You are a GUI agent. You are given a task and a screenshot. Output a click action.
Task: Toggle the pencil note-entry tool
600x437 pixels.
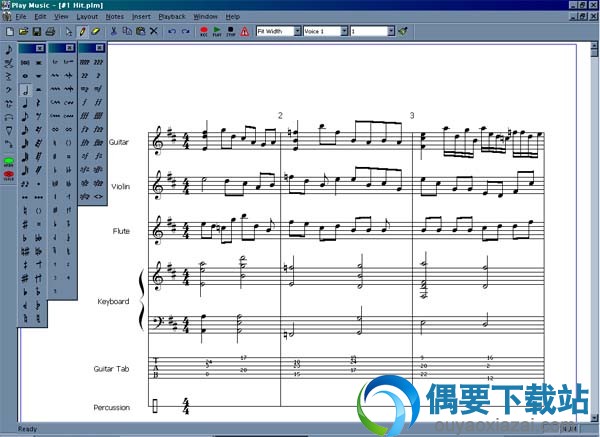tap(82, 31)
